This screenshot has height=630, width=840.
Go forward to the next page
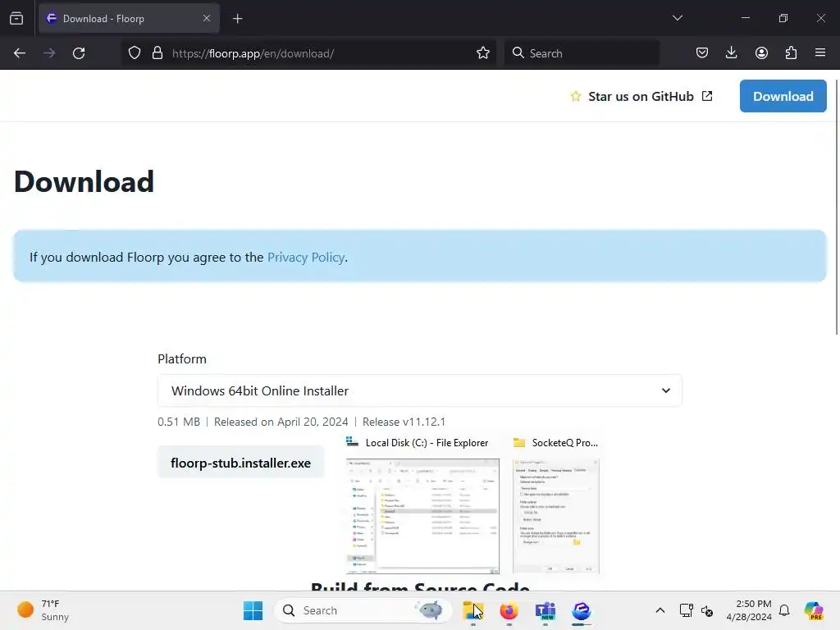[x=49, y=53]
